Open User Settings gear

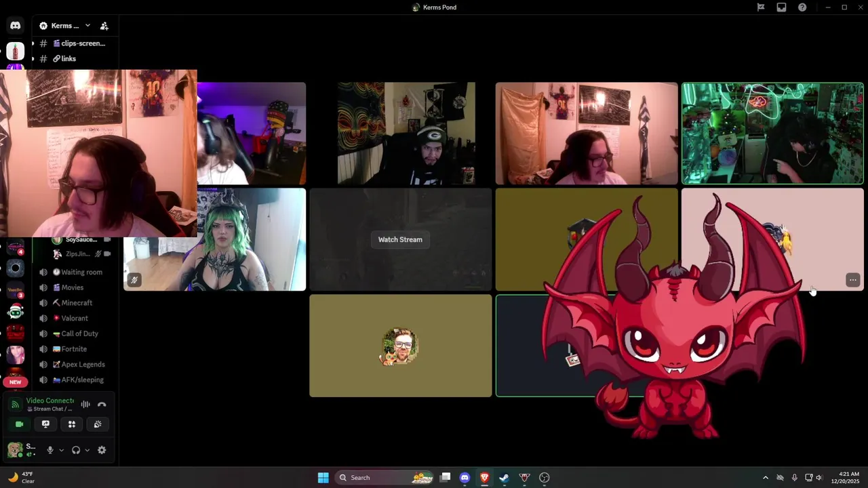(102, 450)
